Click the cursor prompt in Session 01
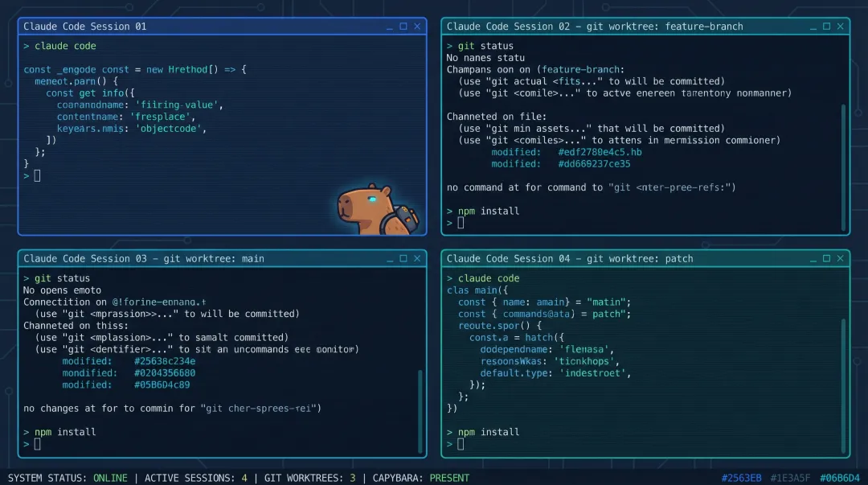This screenshot has height=485, width=868. coord(37,175)
